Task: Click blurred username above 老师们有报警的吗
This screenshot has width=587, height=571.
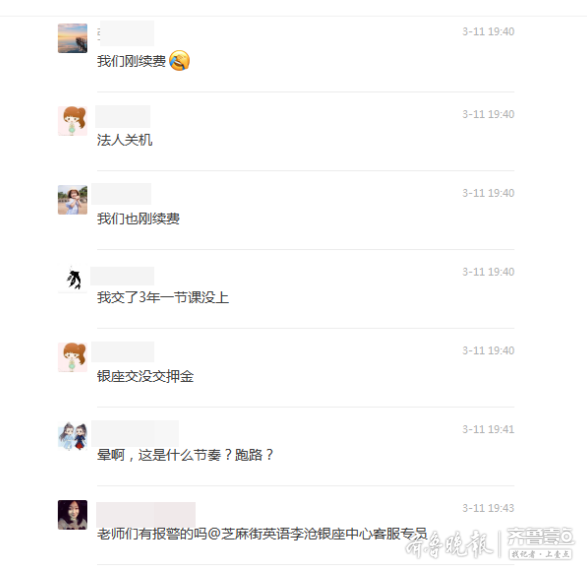Action: (146, 515)
